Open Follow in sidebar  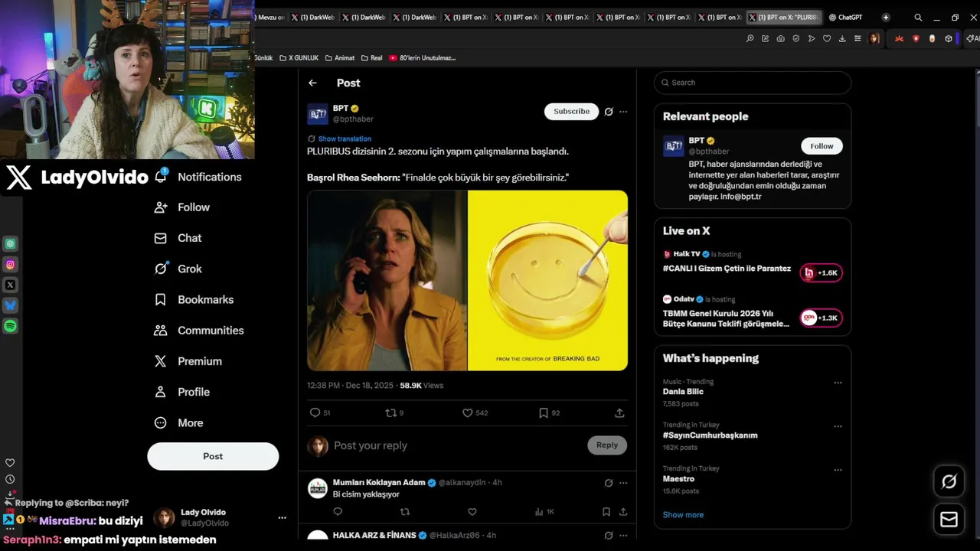[x=181, y=207]
